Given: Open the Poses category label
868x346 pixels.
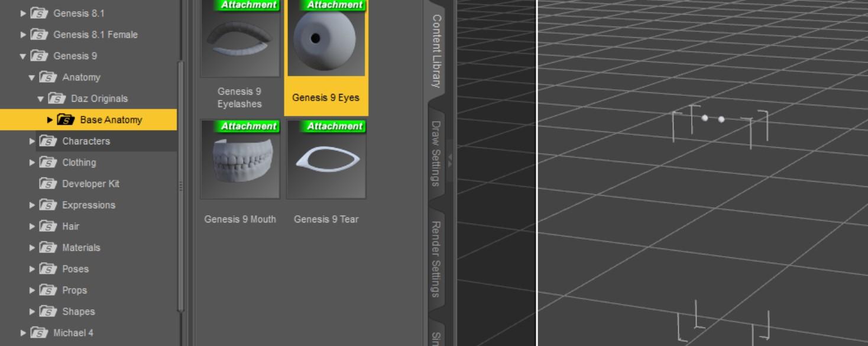Looking at the screenshot, I should 75,269.
